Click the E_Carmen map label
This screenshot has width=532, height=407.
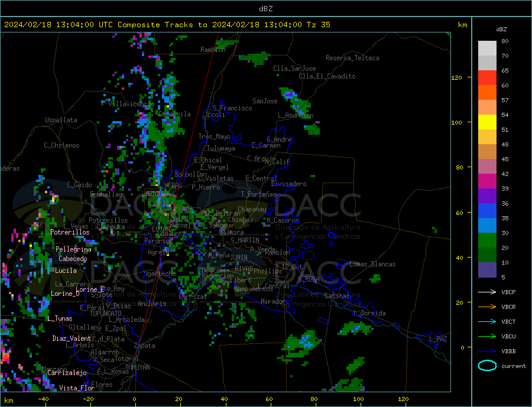266,145
